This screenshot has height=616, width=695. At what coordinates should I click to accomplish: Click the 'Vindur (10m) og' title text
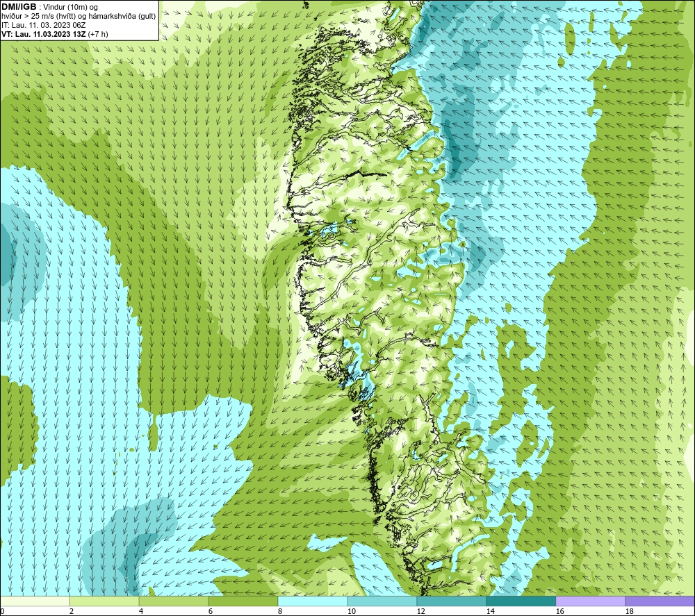(x=70, y=8)
